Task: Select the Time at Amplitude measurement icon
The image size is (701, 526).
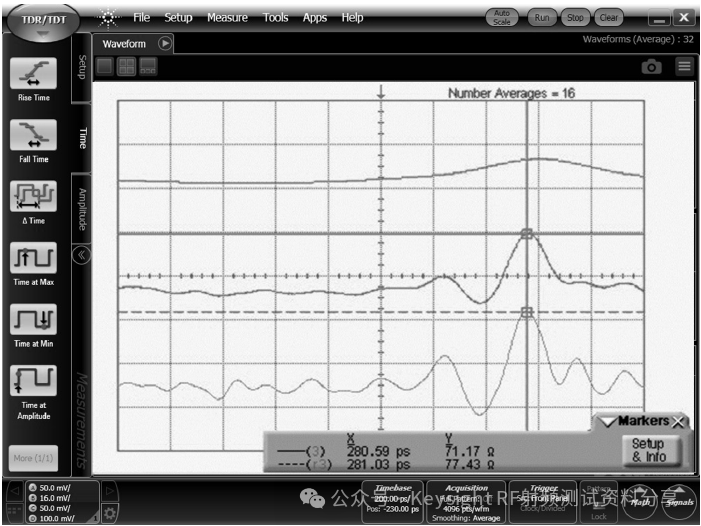Action: coord(34,381)
